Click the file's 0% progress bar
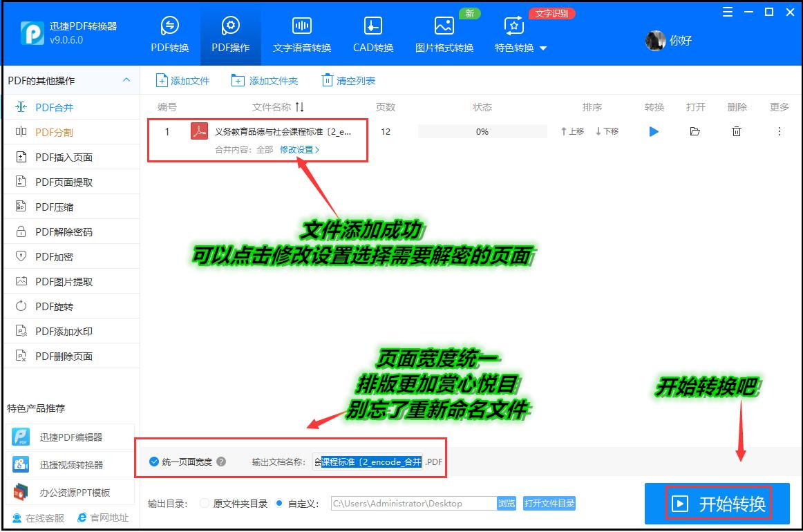This screenshot has width=803, height=532. click(x=482, y=131)
